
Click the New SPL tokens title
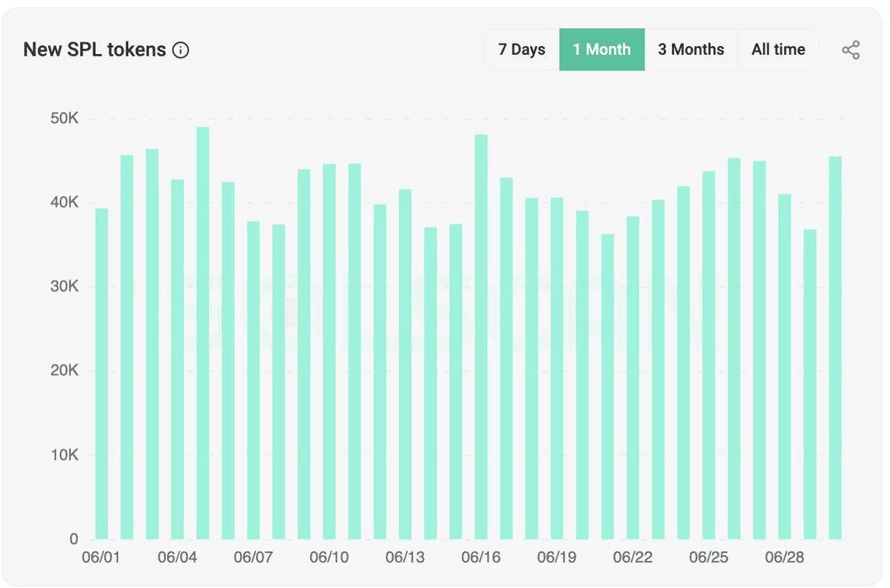coord(95,50)
